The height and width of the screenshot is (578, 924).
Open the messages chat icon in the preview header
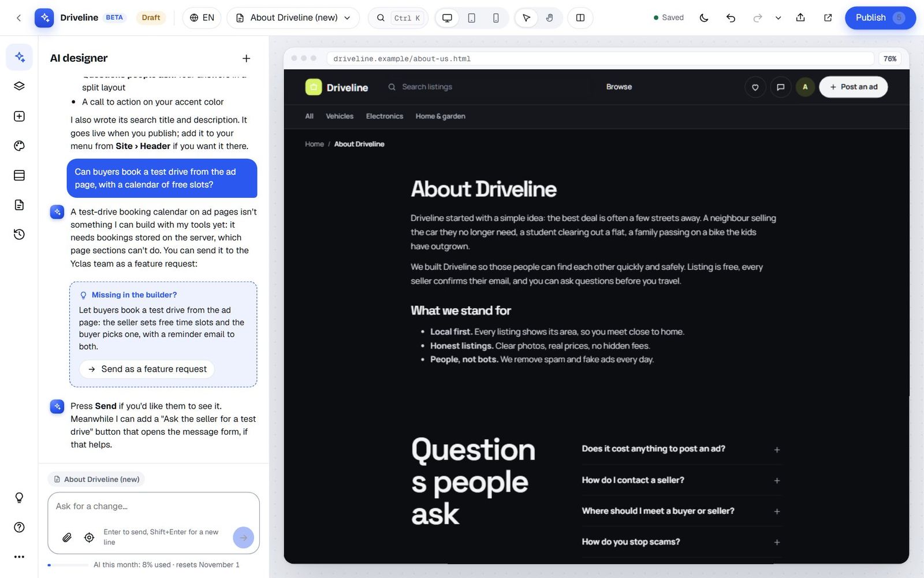pos(780,87)
